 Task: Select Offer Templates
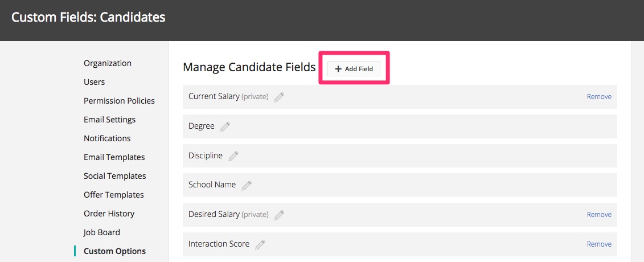tap(114, 195)
